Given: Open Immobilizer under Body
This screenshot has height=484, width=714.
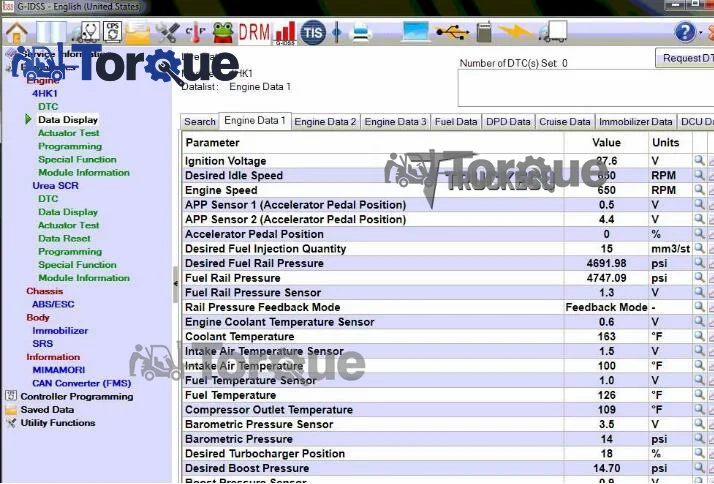Looking at the screenshot, I should tap(60, 331).
